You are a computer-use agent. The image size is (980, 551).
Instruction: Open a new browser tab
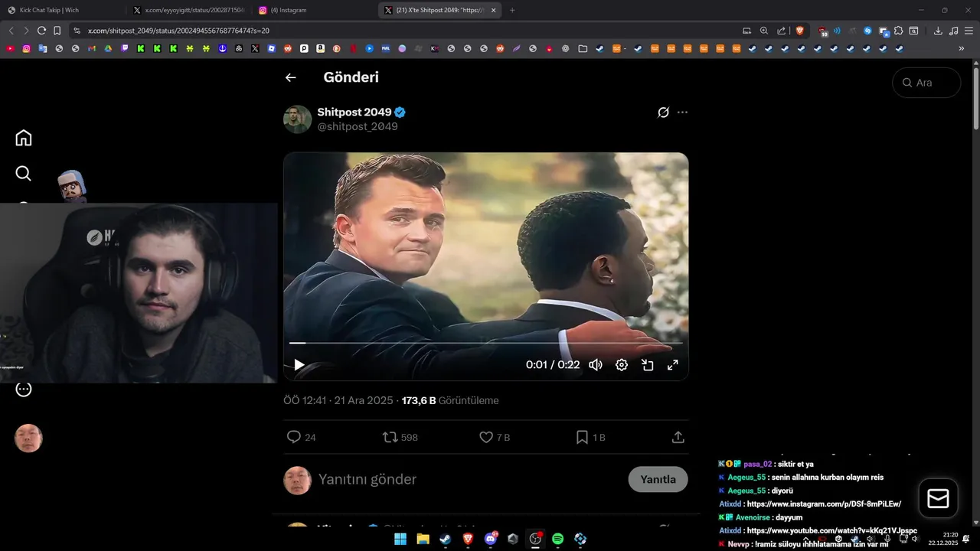pos(512,10)
